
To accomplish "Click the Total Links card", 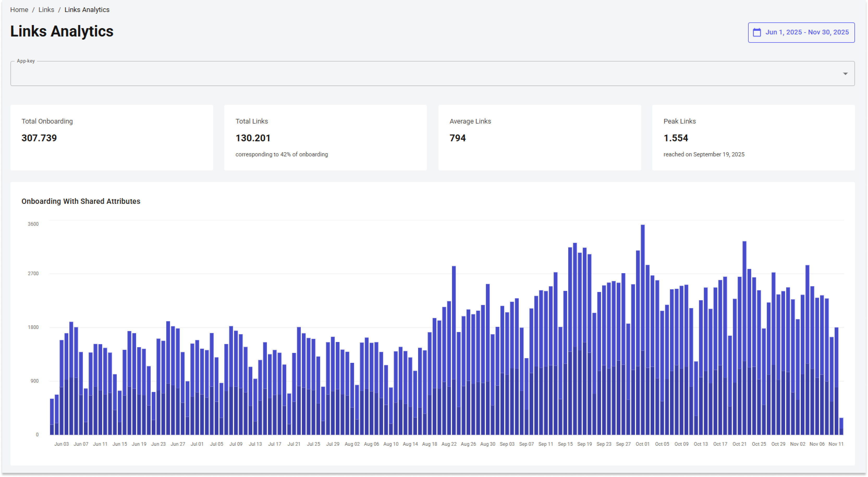I will (x=325, y=137).
